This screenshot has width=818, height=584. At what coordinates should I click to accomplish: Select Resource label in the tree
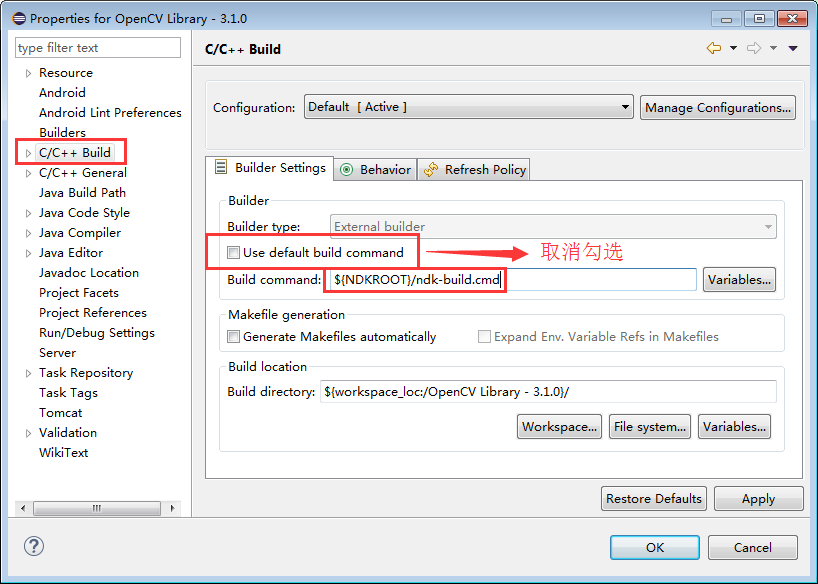click(x=66, y=73)
